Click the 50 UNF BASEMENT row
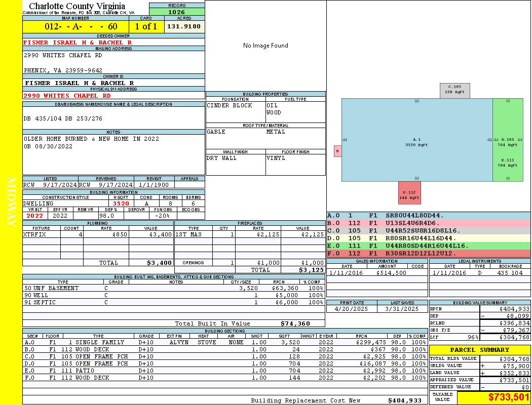Viewport: 532px width, 405px height. click(173, 288)
